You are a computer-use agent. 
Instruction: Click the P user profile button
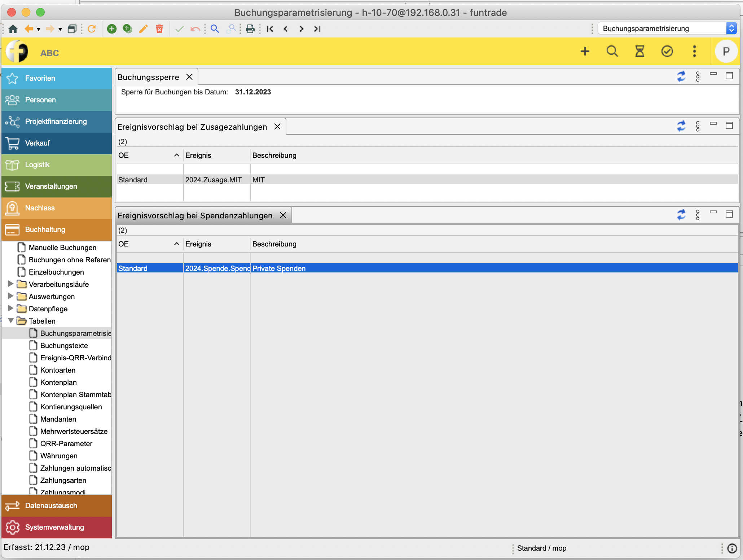tap(726, 52)
